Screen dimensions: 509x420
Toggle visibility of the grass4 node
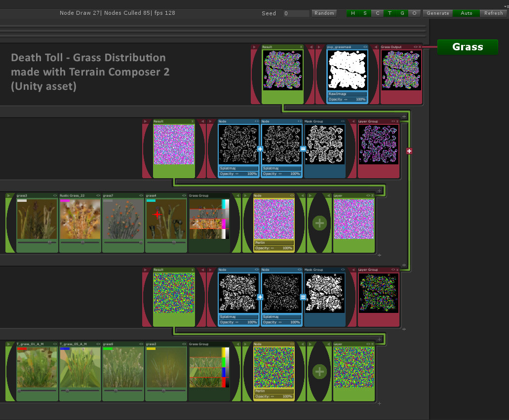[184, 195]
